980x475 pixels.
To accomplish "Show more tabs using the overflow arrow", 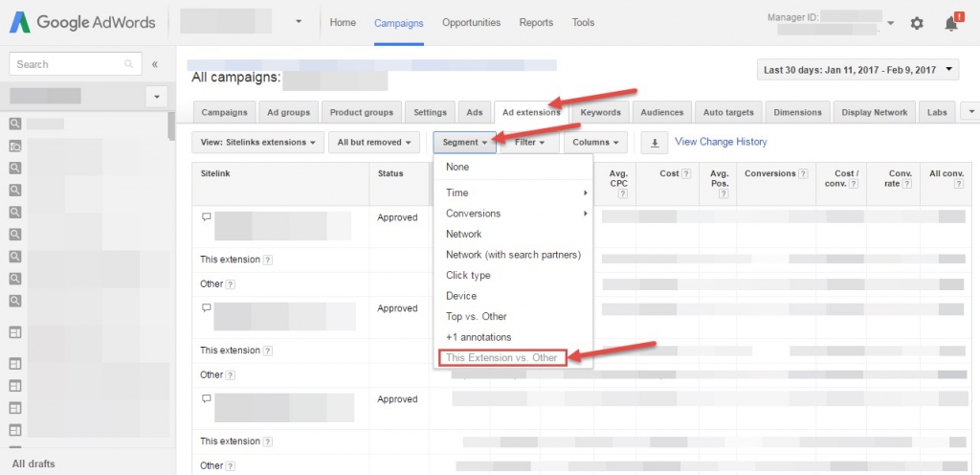I will [970, 112].
